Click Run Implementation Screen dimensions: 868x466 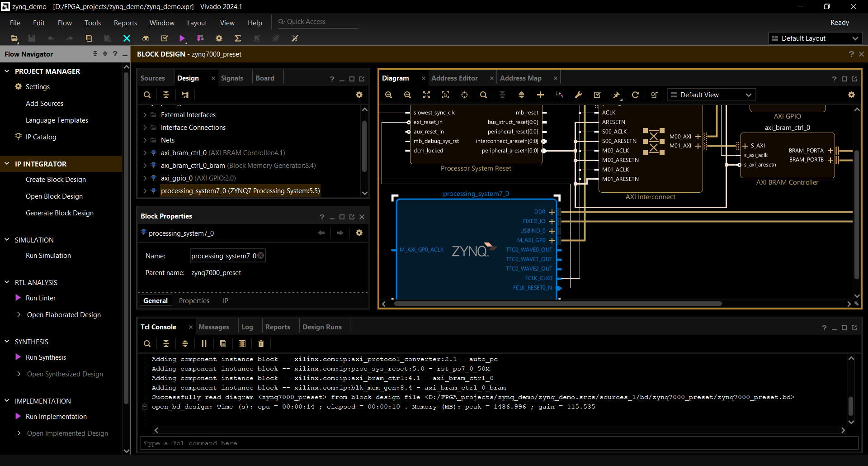[56, 417]
